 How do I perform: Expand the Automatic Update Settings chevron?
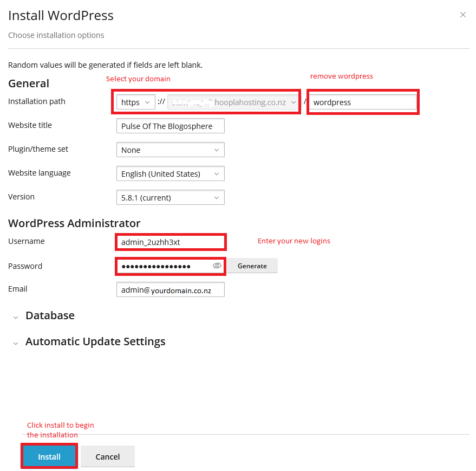15,343
